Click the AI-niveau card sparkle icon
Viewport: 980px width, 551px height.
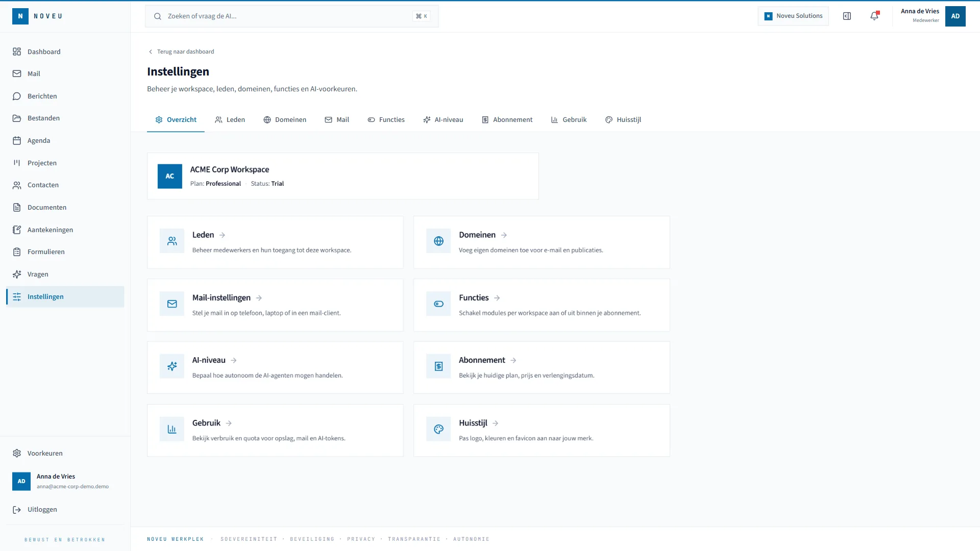point(172,366)
